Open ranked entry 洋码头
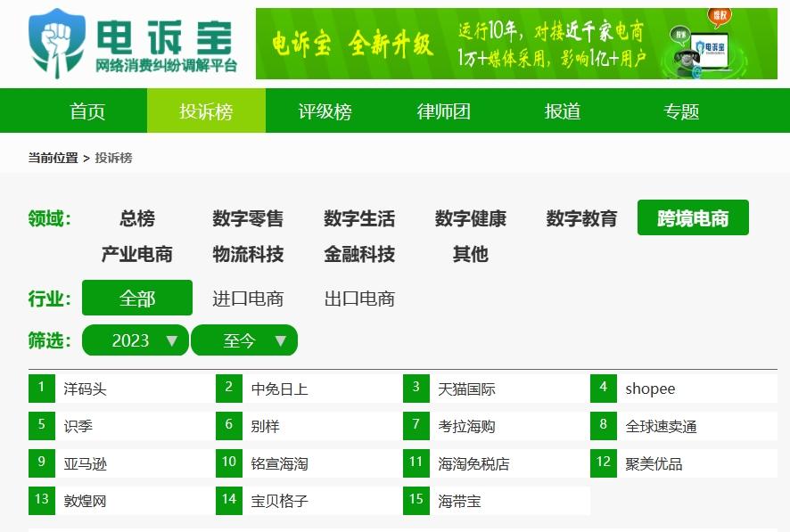The image size is (790, 532). [85, 389]
